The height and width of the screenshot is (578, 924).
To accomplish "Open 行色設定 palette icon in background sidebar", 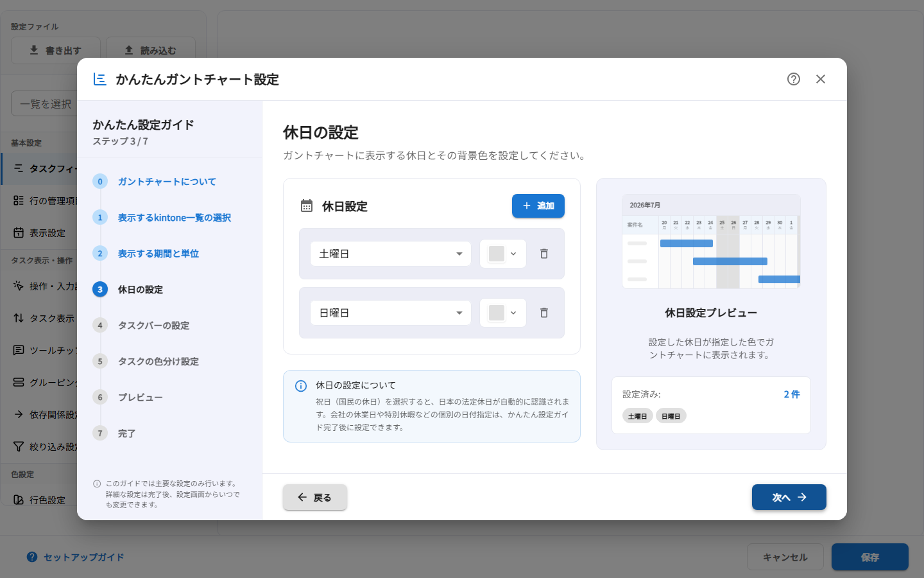I will tap(19, 500).
